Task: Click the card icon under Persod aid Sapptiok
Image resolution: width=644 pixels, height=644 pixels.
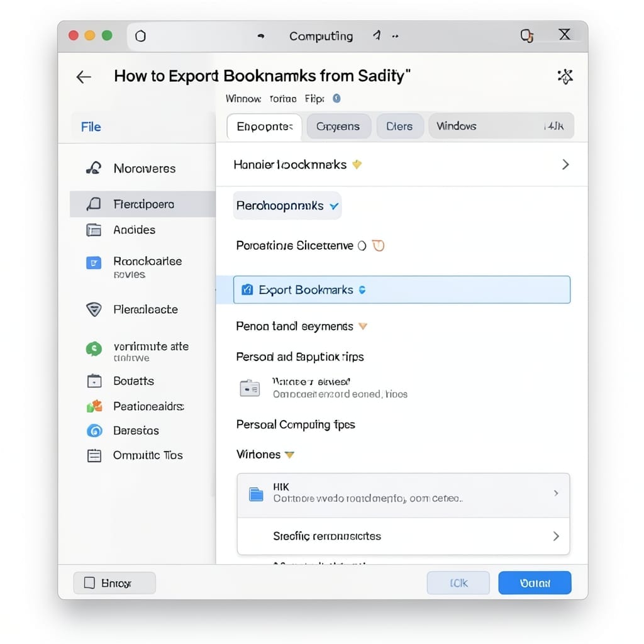Action: point(250,388)
